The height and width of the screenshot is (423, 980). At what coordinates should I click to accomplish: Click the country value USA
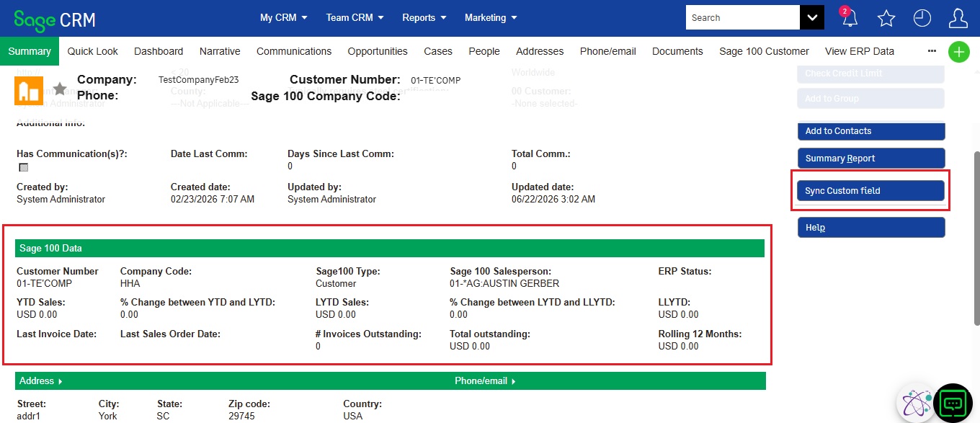(353, 416)
